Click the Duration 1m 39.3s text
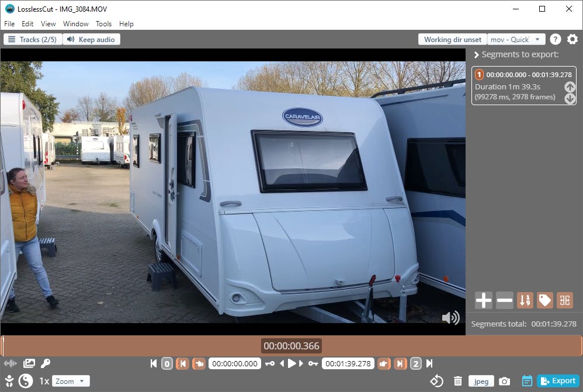Viewport: 583px width, 392px height. pyautogui.click(x=508, y=87)
